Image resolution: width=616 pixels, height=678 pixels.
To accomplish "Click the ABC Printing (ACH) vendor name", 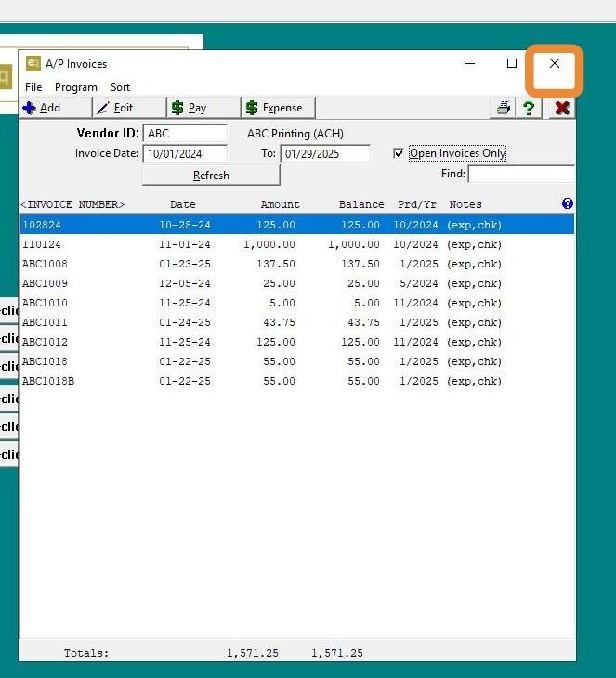I will point(295,133).
